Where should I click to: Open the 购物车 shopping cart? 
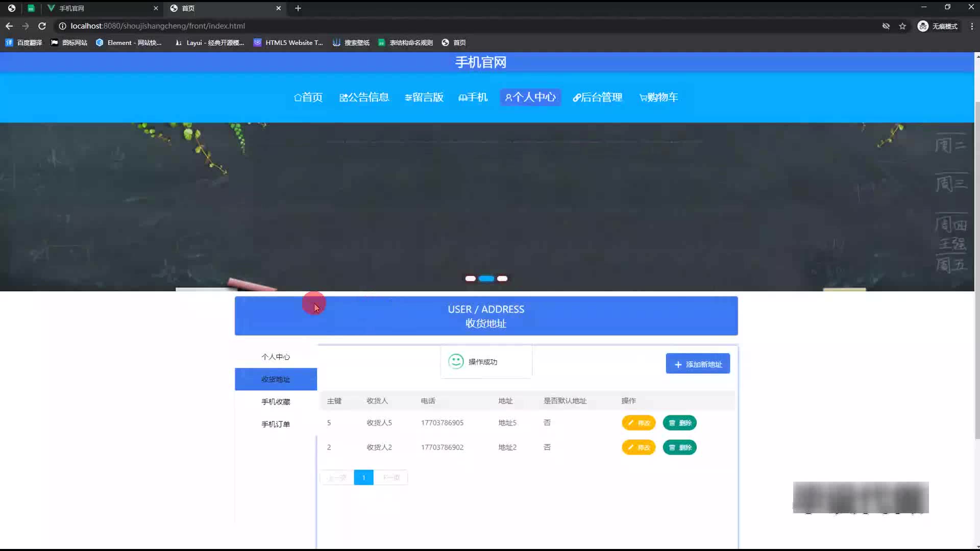click(658, 97)
